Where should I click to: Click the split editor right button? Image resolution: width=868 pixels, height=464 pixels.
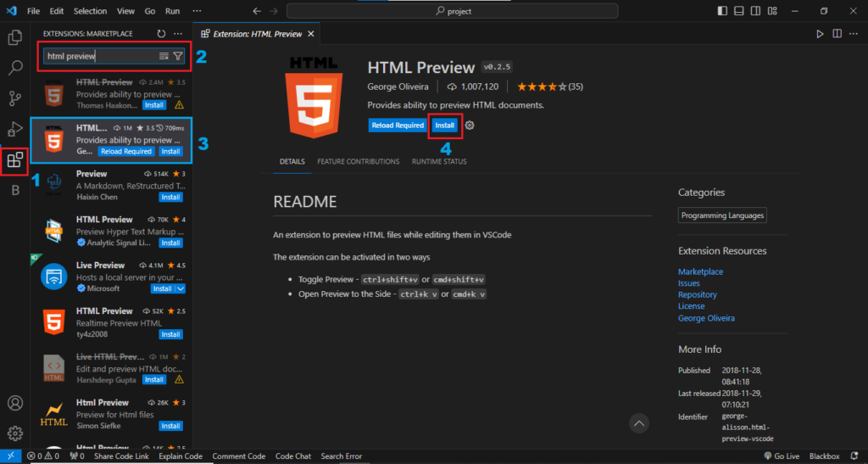pos(837,34)
